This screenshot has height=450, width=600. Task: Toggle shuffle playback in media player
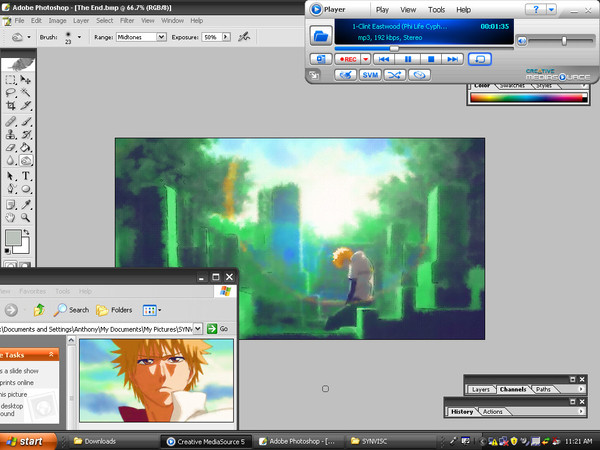click(x=395, y=75)
